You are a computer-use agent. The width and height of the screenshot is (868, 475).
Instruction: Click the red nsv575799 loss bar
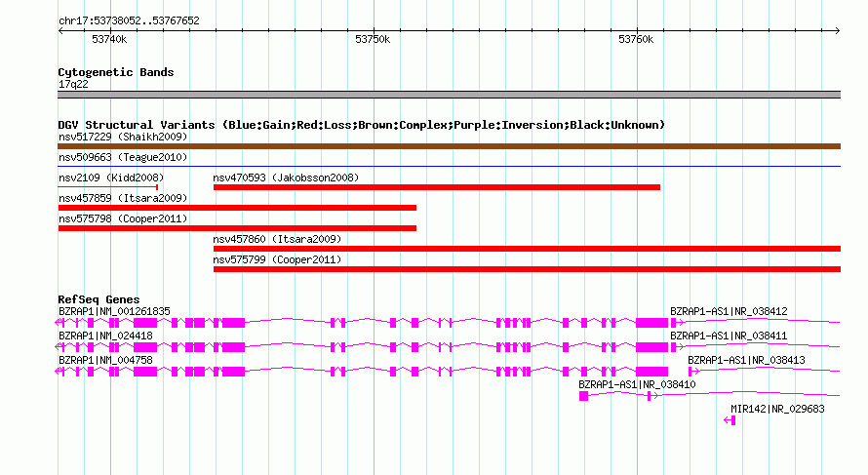(527, 269)
